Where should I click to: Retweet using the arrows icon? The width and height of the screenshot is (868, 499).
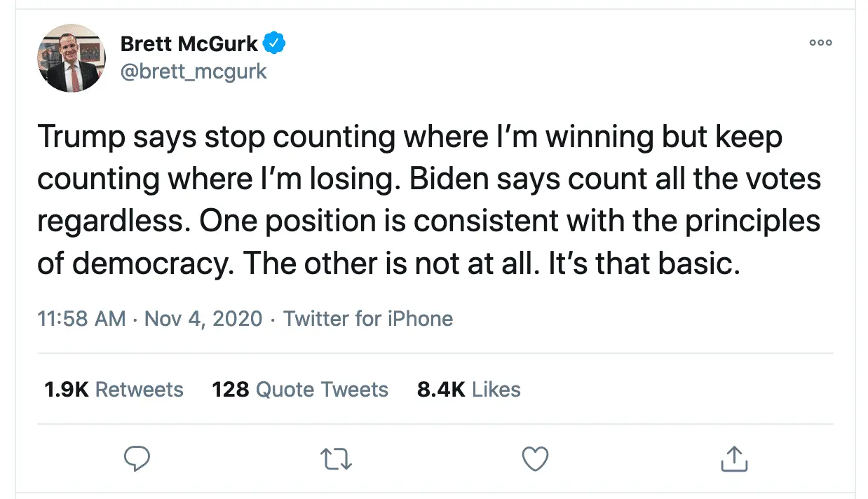pos(337,460)
